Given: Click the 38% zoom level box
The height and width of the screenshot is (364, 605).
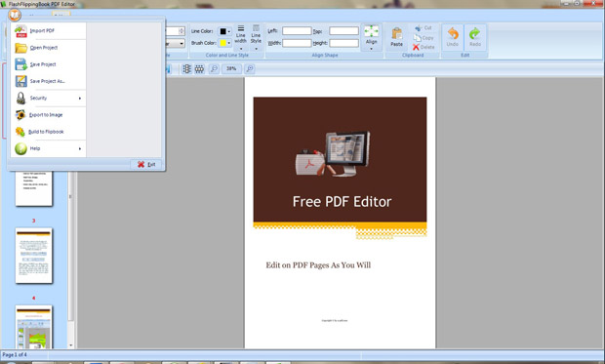Looking at the screenshot, I should tap(231, 69).
